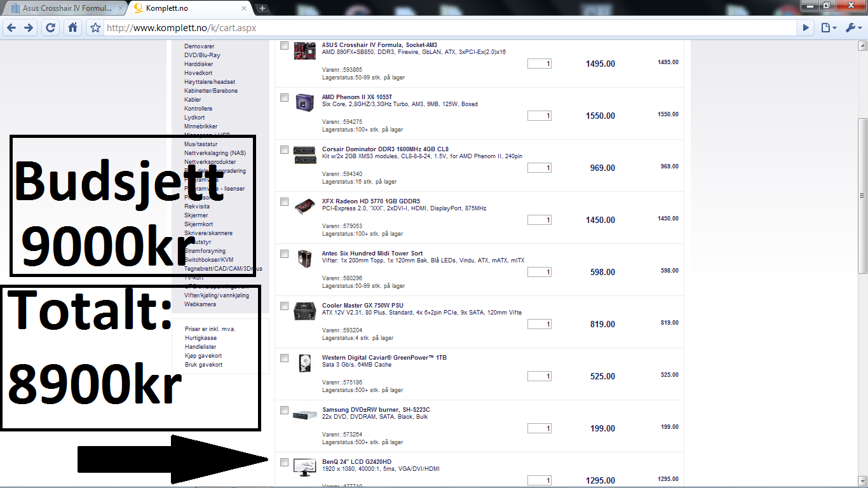Screen dimensions: 868x488
Task: Open the Western Digital Caviar GreenPower 1TB link
Action: [384, 357]
